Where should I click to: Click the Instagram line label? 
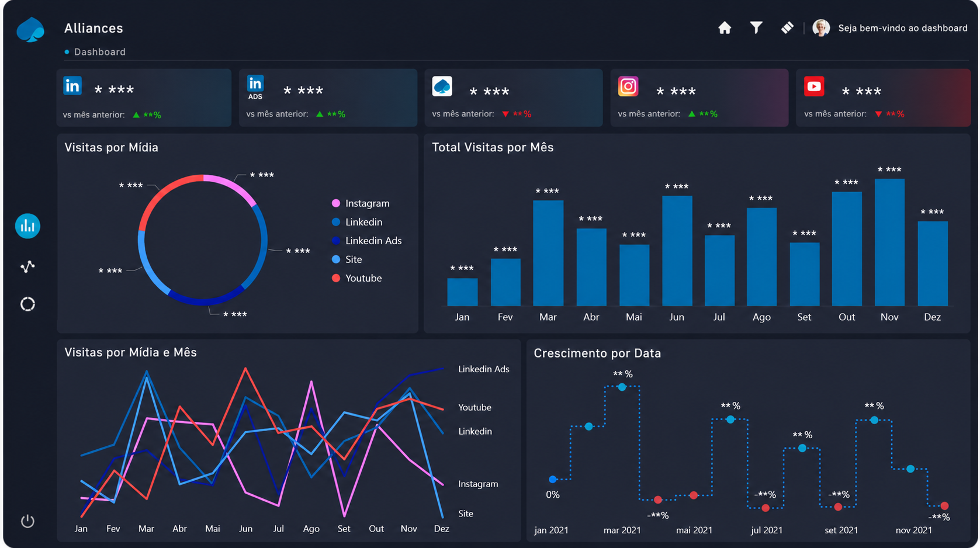[x=478, y=484]
